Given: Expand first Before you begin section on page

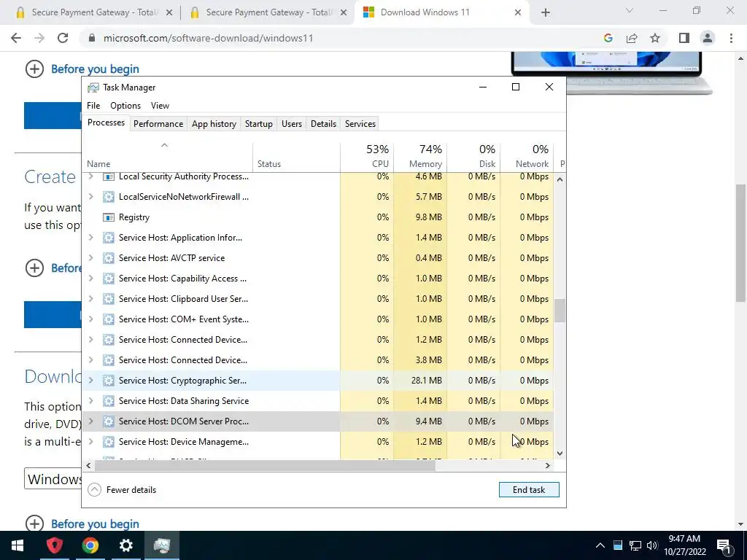Looking at the screenshot, I should [82, 69].
